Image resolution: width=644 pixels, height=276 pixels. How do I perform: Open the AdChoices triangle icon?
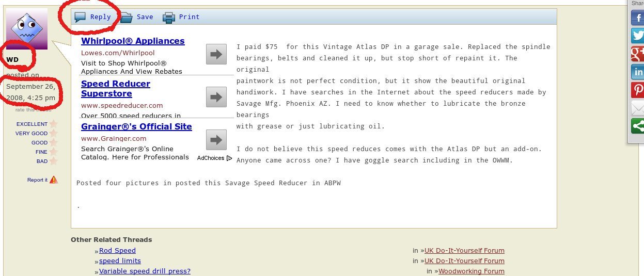(229, 158)
